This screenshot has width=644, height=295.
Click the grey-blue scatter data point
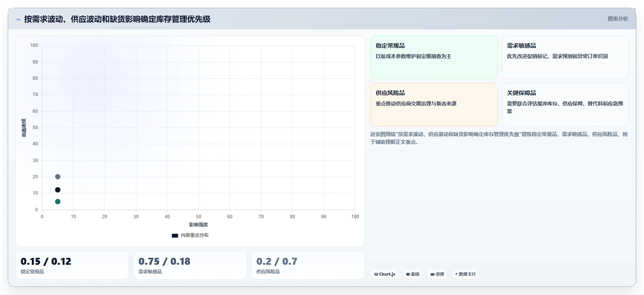pos(57,177)
